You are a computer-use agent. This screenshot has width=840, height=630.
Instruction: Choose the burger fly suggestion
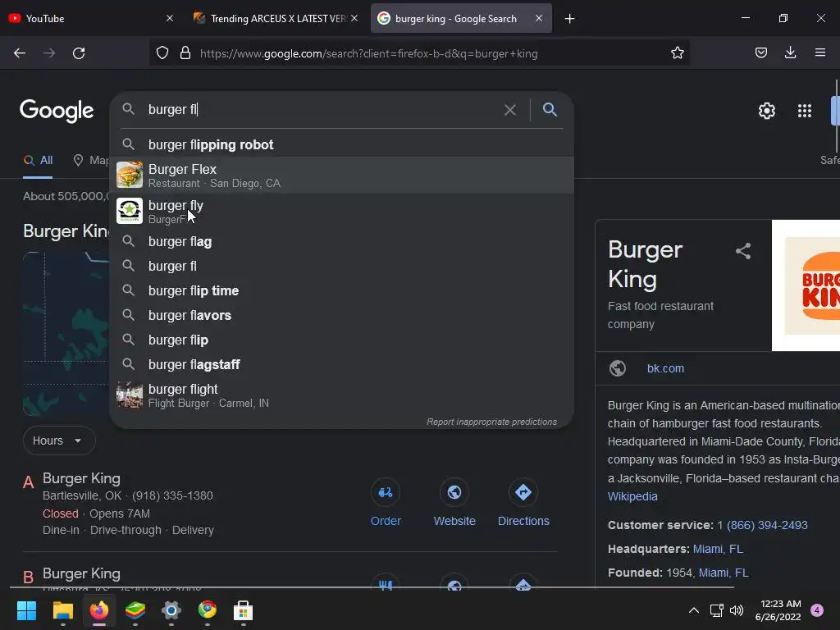pyautogui.click(x=342, y=212)
